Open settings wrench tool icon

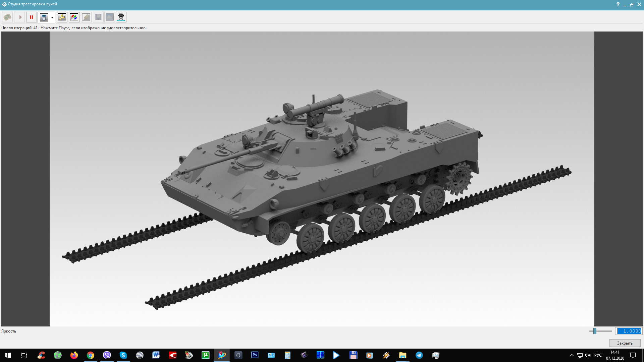point(62,17)
